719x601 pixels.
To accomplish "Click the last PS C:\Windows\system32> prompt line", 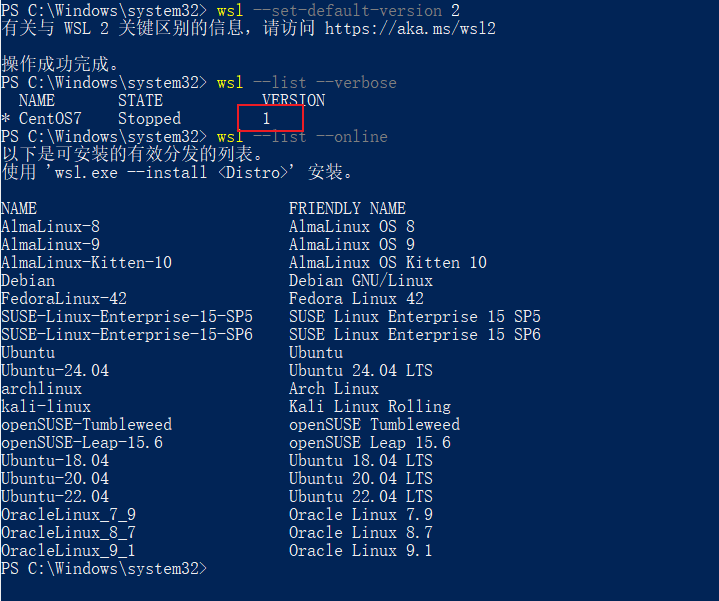I will click(x=104, y=568).
